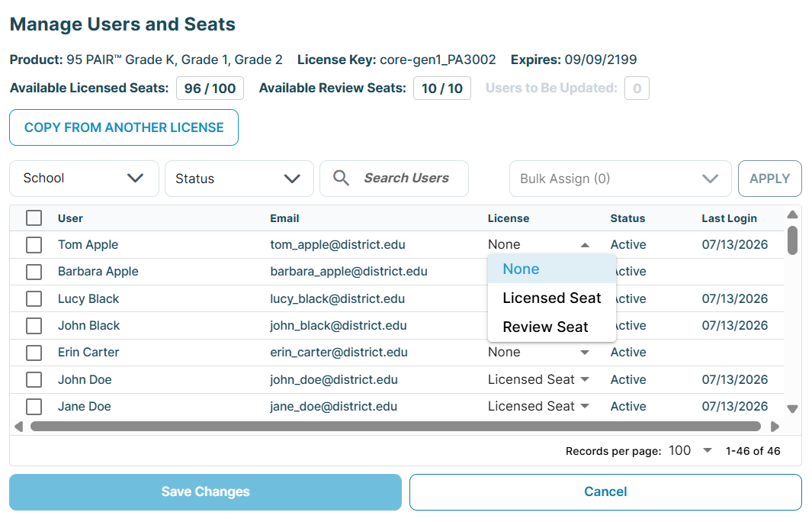Viewport: 812px width, 522px height.
Task: Click the Last Login column header
Action: [x=729, y=218]
